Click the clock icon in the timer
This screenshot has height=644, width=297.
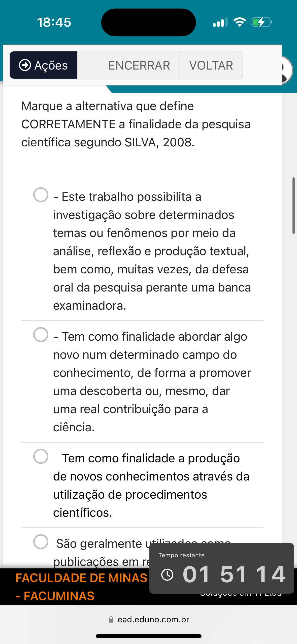point(167,575)
